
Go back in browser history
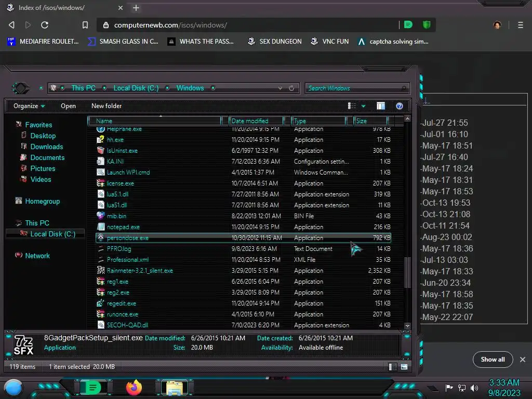(11, 25)
